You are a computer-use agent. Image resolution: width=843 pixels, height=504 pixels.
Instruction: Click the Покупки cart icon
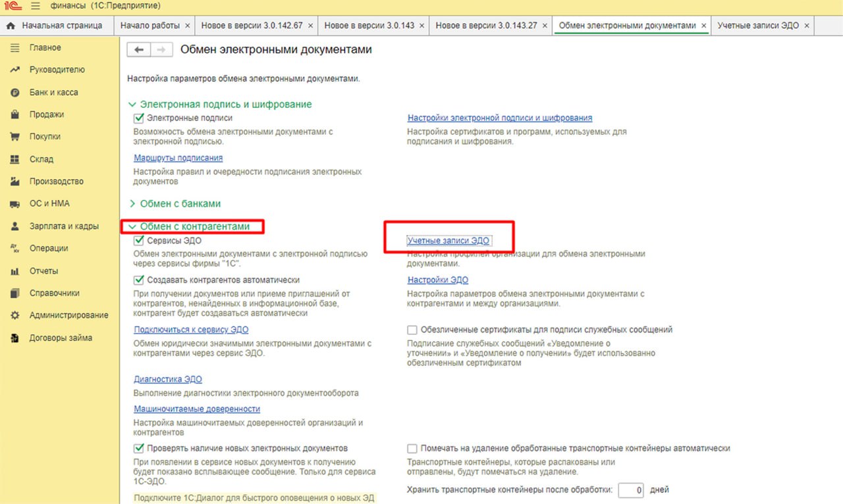click(x=15, y=137)
